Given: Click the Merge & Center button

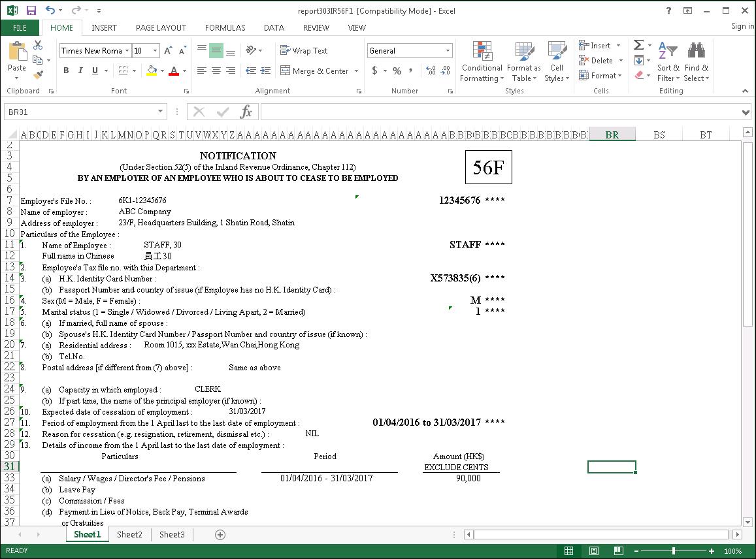Looking at the screenshot, I should [x=314, y=71].
